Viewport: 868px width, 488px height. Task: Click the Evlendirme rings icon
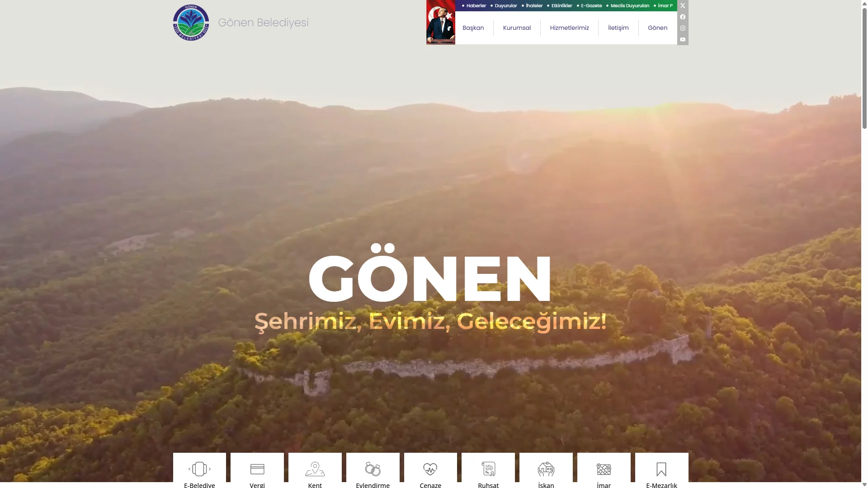(373, 469)
